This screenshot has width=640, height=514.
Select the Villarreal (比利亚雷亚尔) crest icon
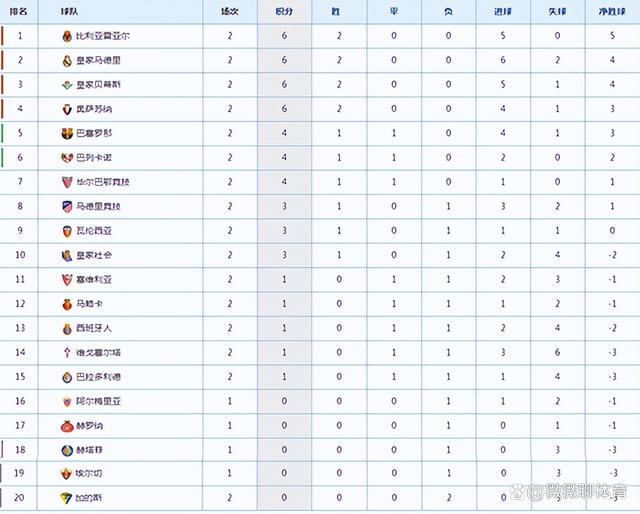(67, 36)
